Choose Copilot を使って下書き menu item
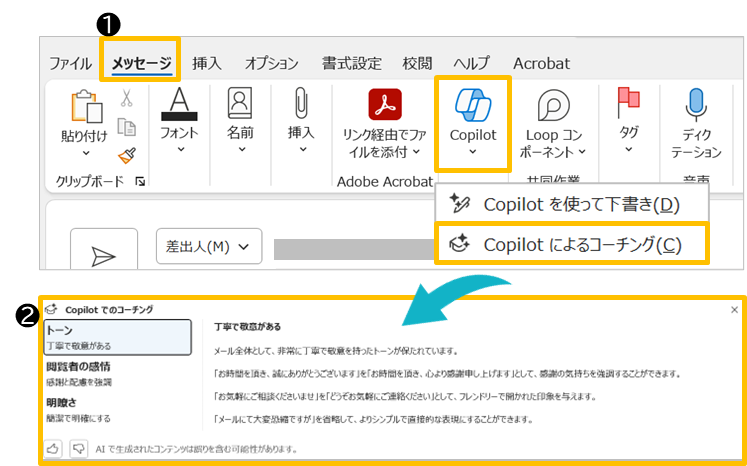The height and width of the screenshot is (466, 747). [572, 204]
